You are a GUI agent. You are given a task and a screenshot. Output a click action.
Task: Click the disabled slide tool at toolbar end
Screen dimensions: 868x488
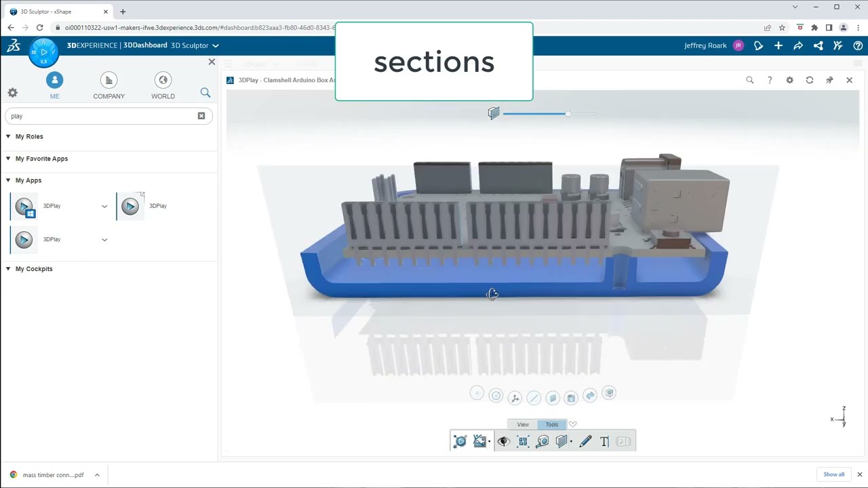[x=624, y=441]
